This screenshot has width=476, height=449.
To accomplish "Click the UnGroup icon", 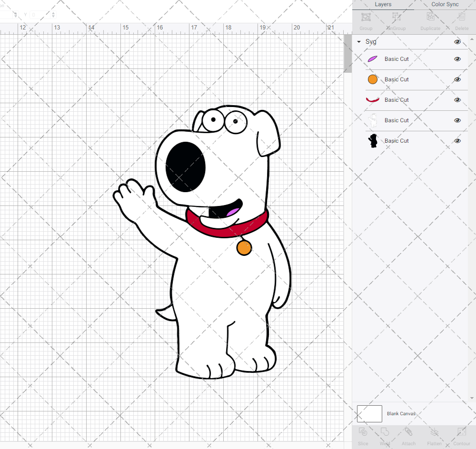I will click(396, 17).
